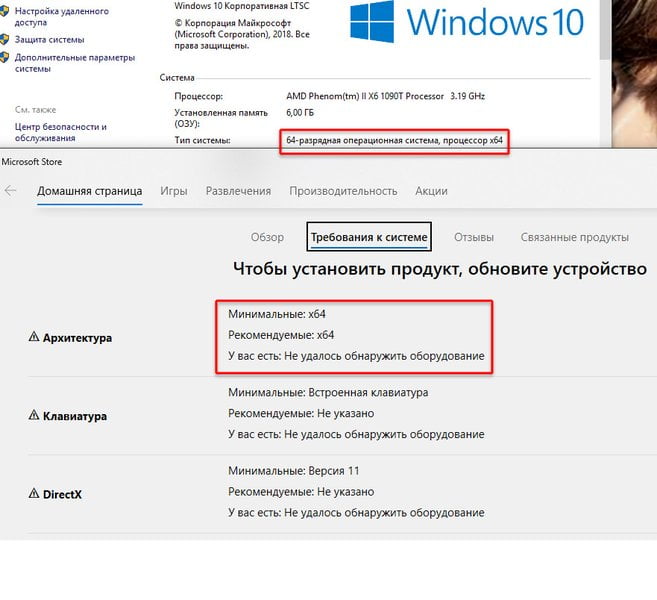
Task: Open Центр безопасности и обслуживания link
Action: pos(61,132)
